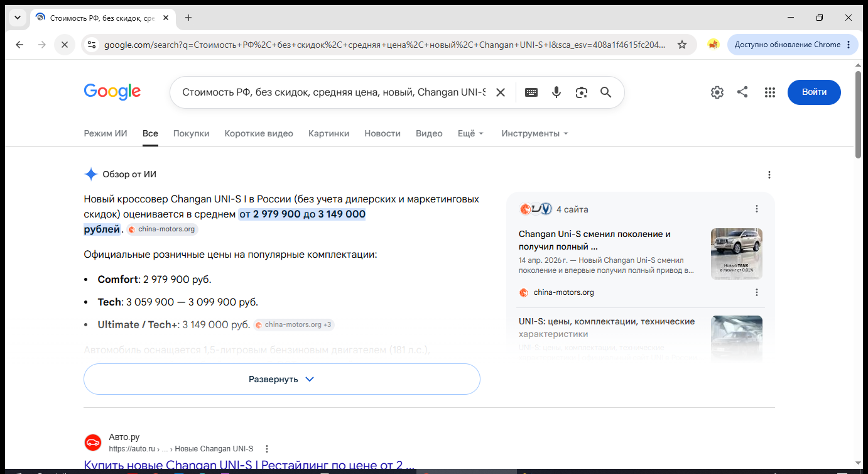The width and height of the screenshot is (868, 474).
Task: Open the three-dot menu beside china-motors.org source
Action: tap(757, 292)
